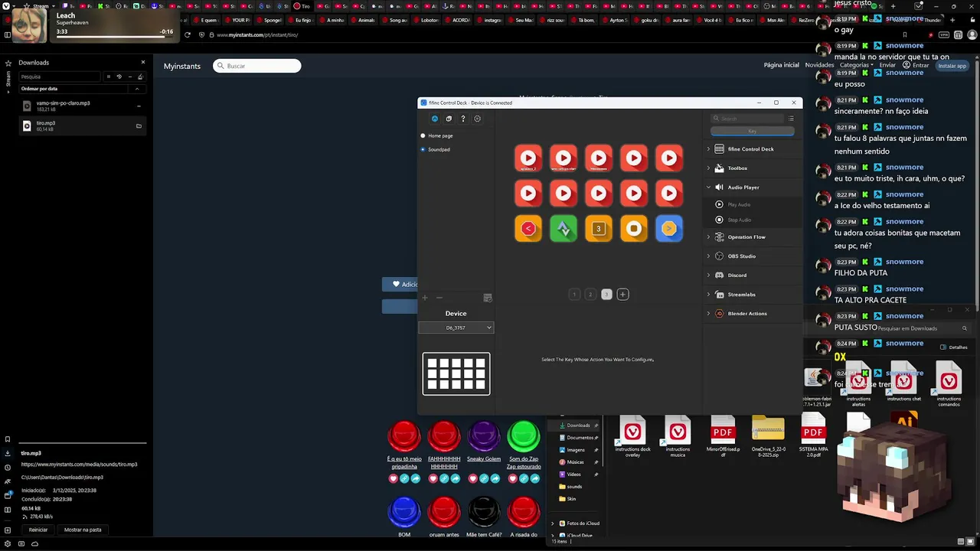Open the Categorias menu on Myinstants
980x551 pixels.
click(x=857, y=65)
